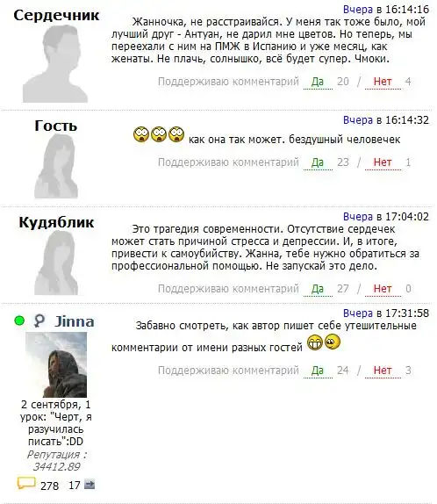Click the arrow icon next to 17
The height and width of the screenshot is (504, 437).
90,484
